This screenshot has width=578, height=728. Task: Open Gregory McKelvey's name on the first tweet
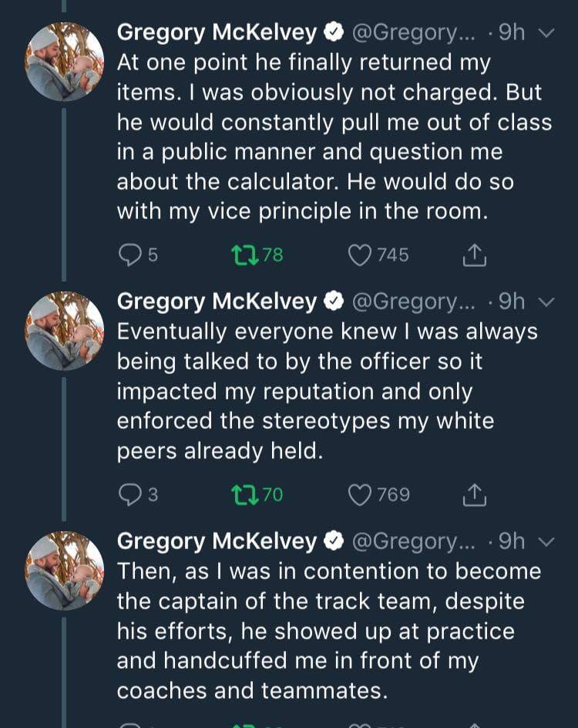[x=217, y=32]
